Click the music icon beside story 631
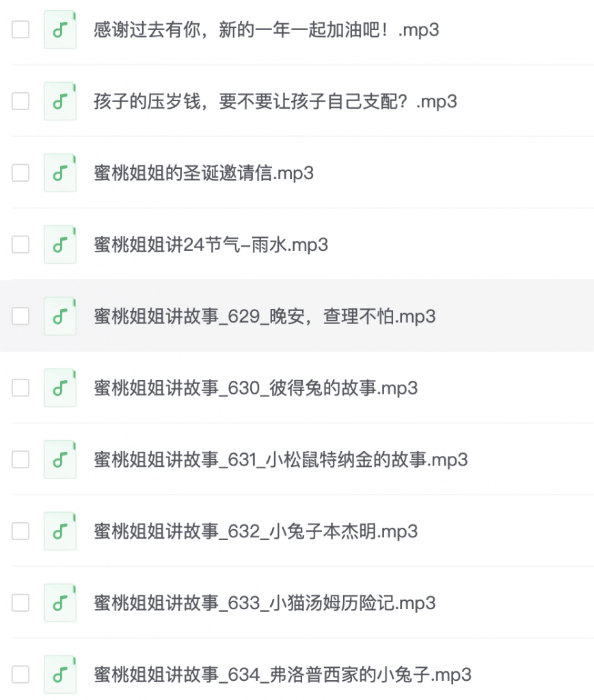Viewport: 594px width, 700px height. (x=59, y=459)
